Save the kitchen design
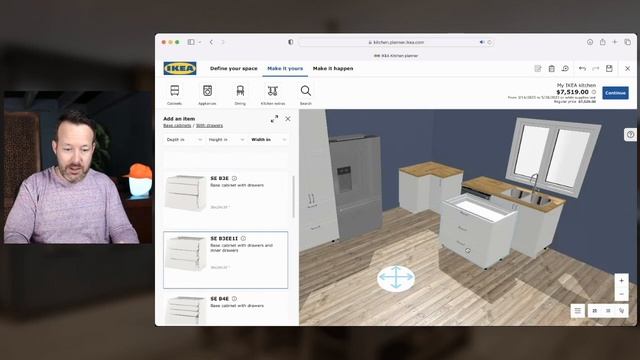 point(609,69)
